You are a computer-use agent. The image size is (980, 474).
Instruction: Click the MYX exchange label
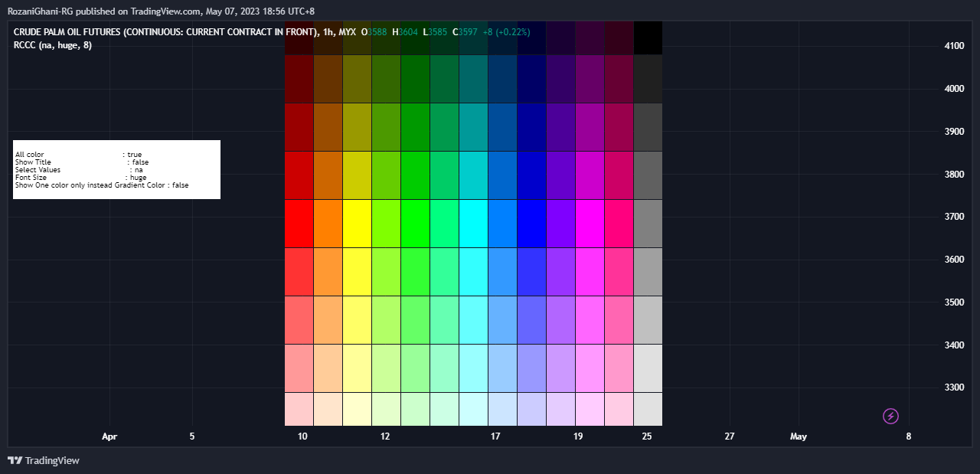coord(347,32)
